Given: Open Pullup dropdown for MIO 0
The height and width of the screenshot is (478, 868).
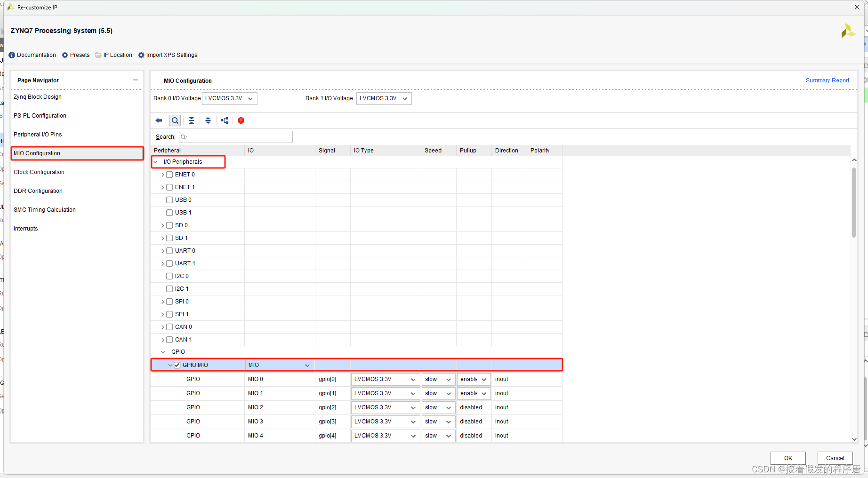Looking at the screenshot, I should (x=474, y=379).
